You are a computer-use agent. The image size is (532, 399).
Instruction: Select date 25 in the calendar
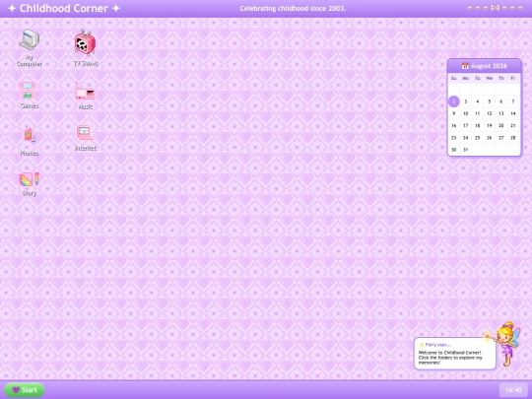[478, 138]
